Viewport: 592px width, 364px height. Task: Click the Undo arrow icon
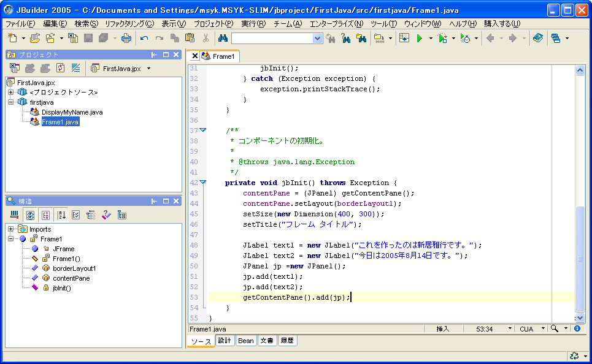coord(144,38)
